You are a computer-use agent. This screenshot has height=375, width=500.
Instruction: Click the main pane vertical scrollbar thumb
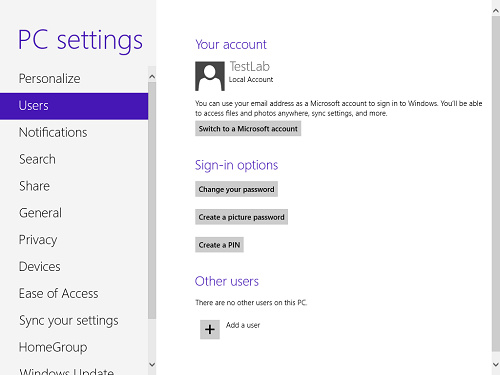pyautogui.click(x=496, y=183)
